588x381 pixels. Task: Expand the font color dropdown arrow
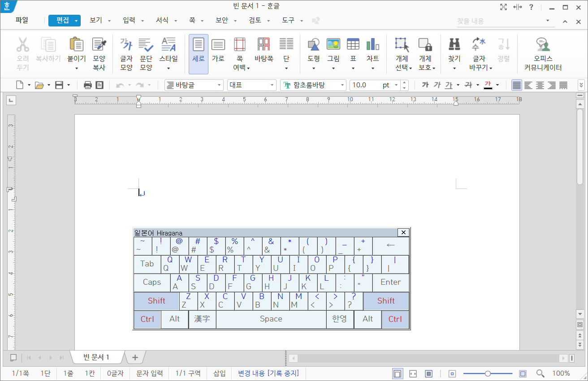[x=497, y=85]
